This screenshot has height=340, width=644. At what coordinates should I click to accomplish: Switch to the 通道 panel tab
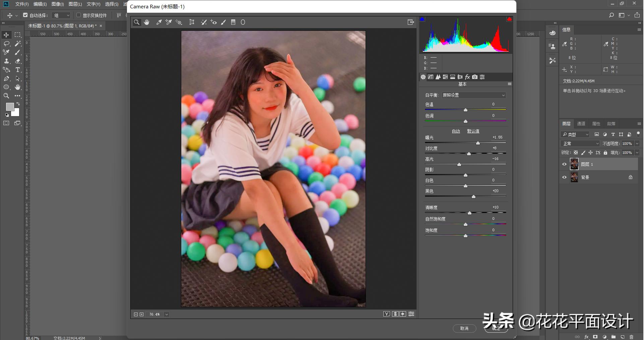581,124
